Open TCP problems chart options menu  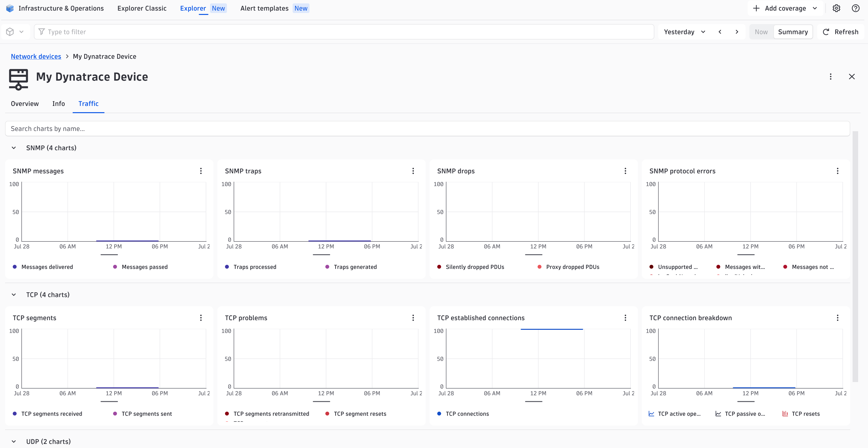(413, 318)
